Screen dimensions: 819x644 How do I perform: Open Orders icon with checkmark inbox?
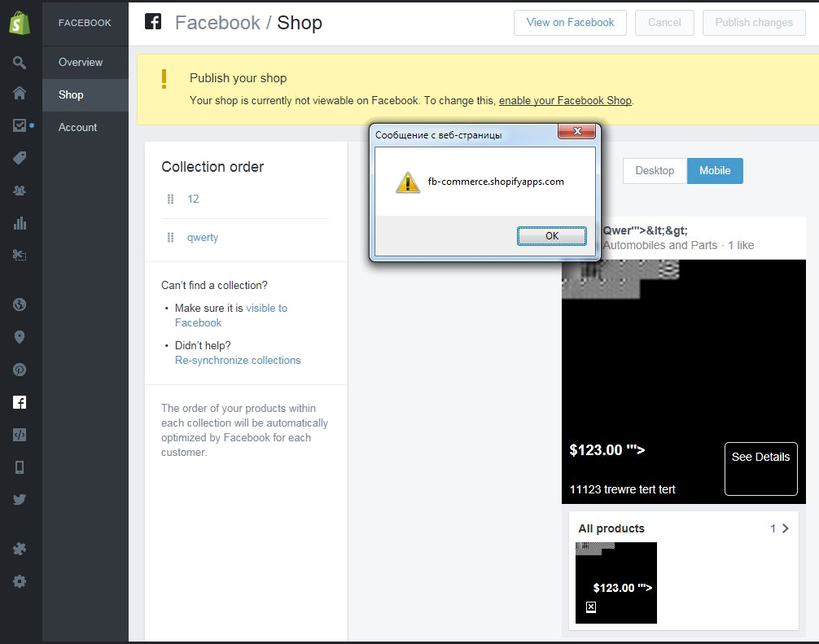(20, 125)
